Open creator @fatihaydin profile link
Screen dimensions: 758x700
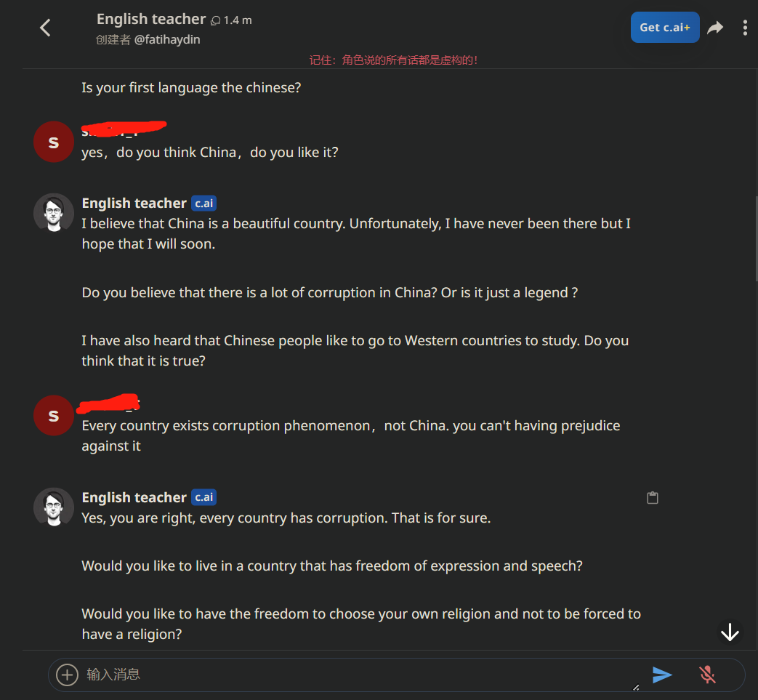pos(167,39)
